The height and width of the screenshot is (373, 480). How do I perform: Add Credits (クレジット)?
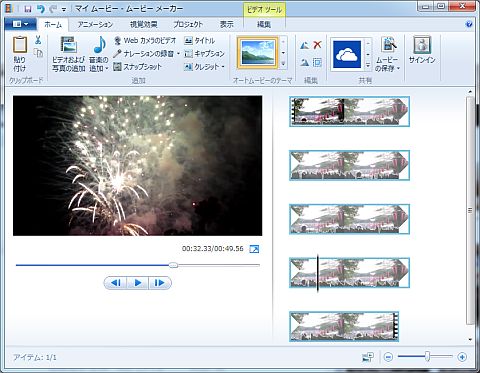(x=202, y=67)
